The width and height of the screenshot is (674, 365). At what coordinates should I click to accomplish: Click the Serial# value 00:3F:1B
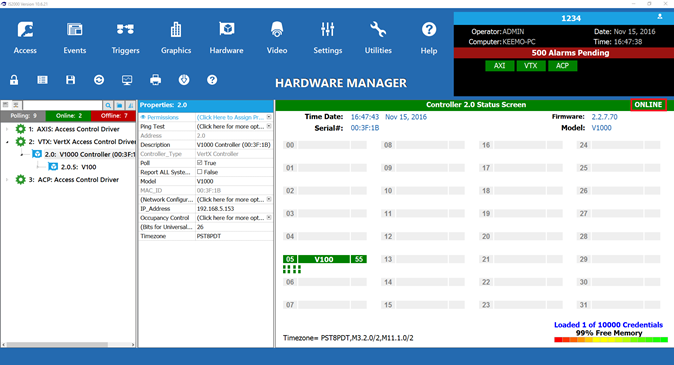[x=365, y=128]
